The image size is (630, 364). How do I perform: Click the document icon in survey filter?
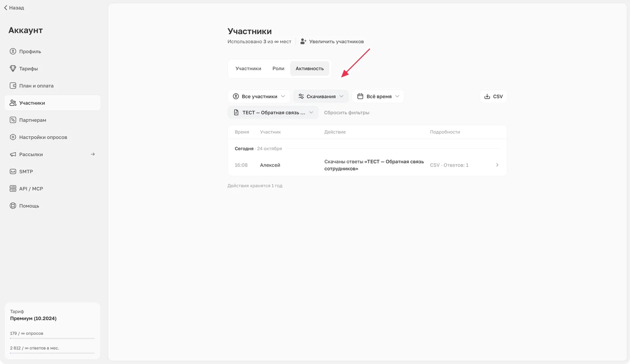[x=236, y=112]
